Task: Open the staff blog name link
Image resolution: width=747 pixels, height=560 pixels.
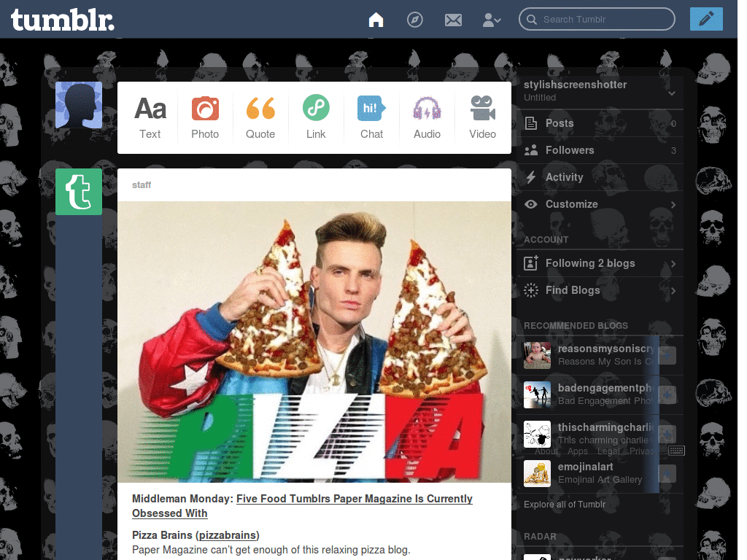Action: 142,184
